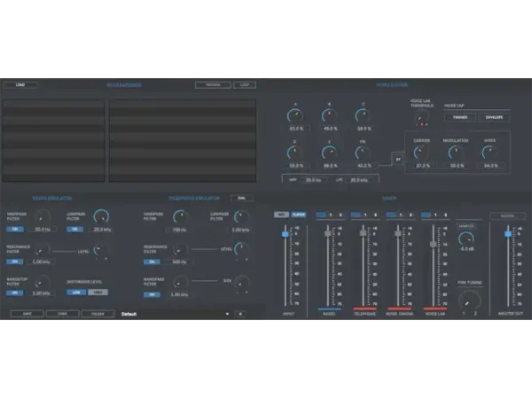532x399 pixels.
Task: Click the bandpass Side knob
Action: tap(241, 282)
